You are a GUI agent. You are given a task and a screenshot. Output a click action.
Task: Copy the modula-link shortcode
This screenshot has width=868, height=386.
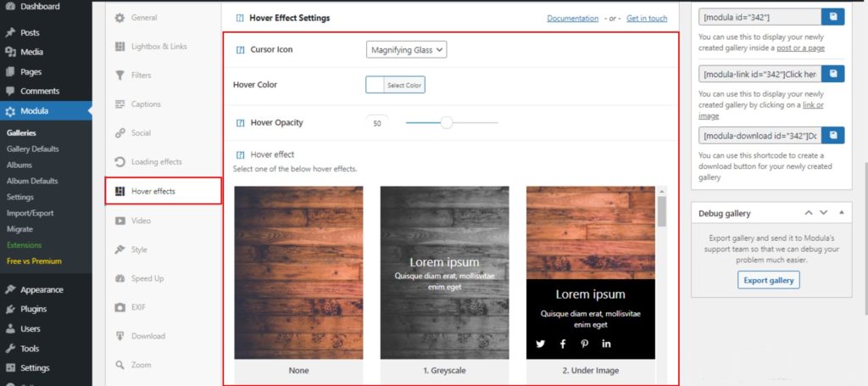(832, 74)
